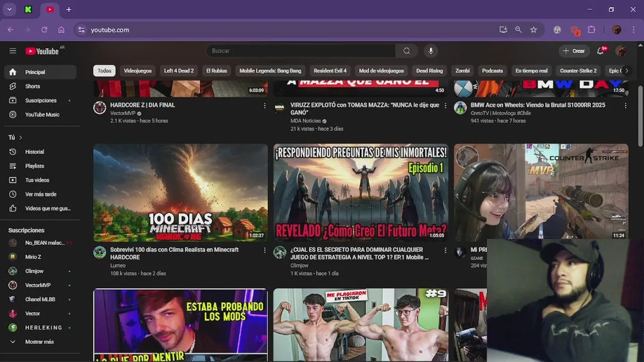644x362 pixels.
Task: Open options for HARDCORE Z video
Action: click(265, 106)
